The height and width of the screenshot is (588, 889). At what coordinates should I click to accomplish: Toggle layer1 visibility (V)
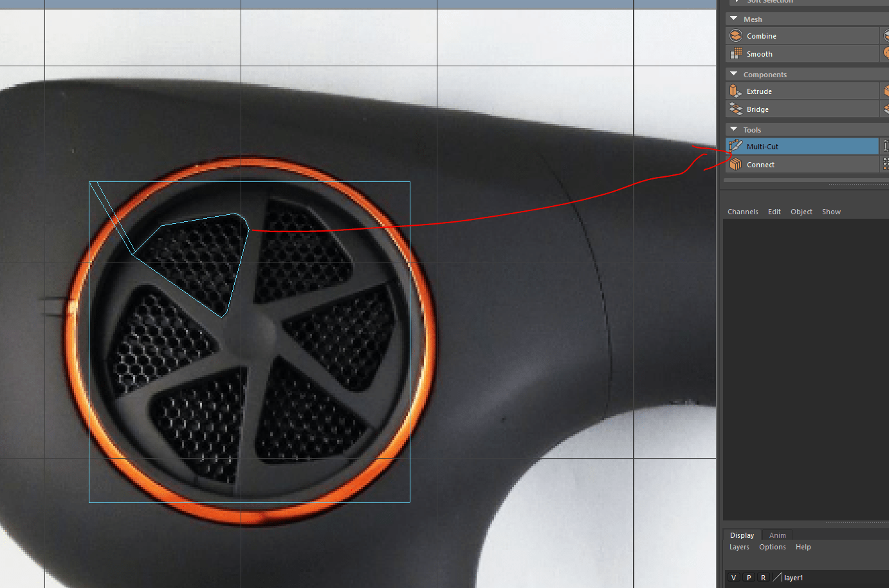(733, 578)
